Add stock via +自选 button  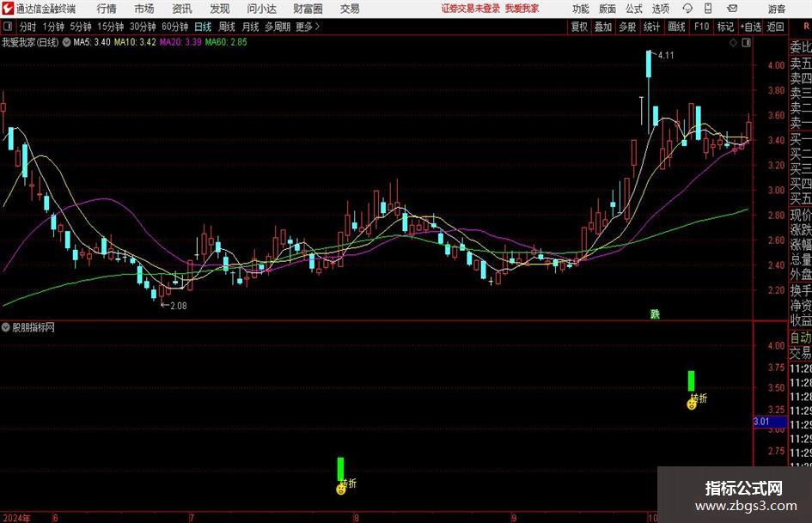751,27
